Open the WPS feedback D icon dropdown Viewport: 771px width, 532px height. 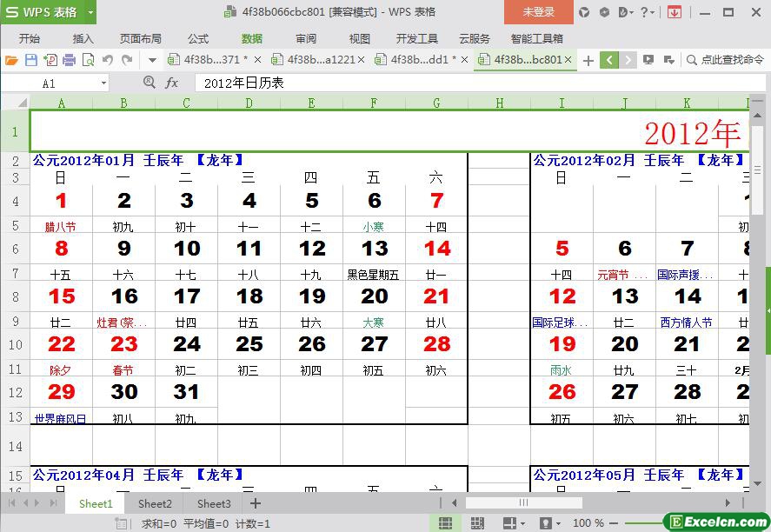coord(626,12)
